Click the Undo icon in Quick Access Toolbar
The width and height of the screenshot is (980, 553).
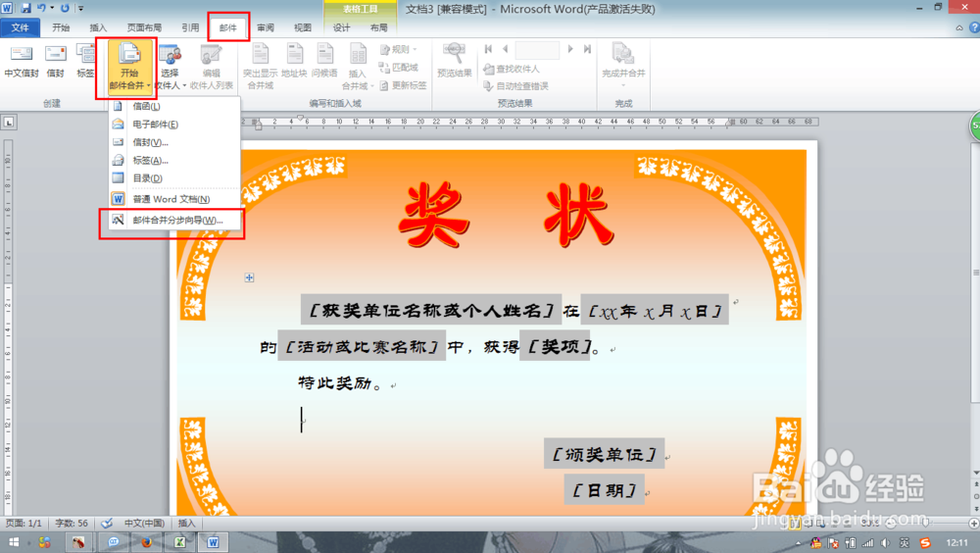(x=41, y=8)
